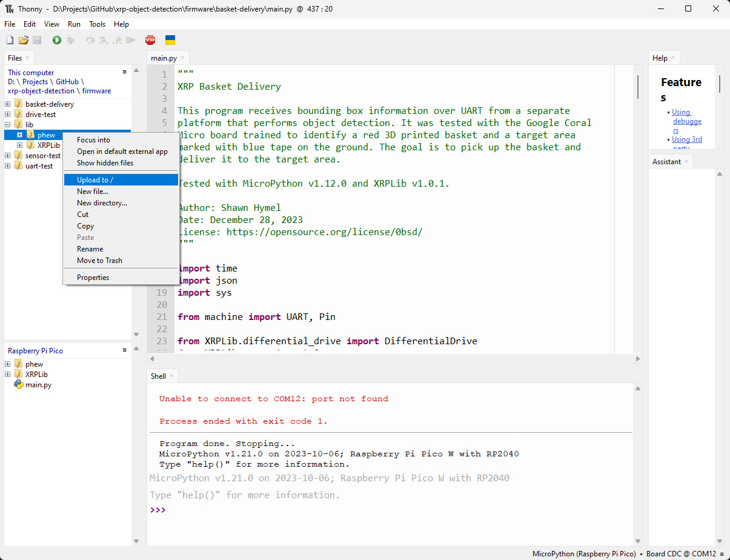Collapse the lib folder
730x560 pixels.
pyautogui.click(x=8, y=124)
